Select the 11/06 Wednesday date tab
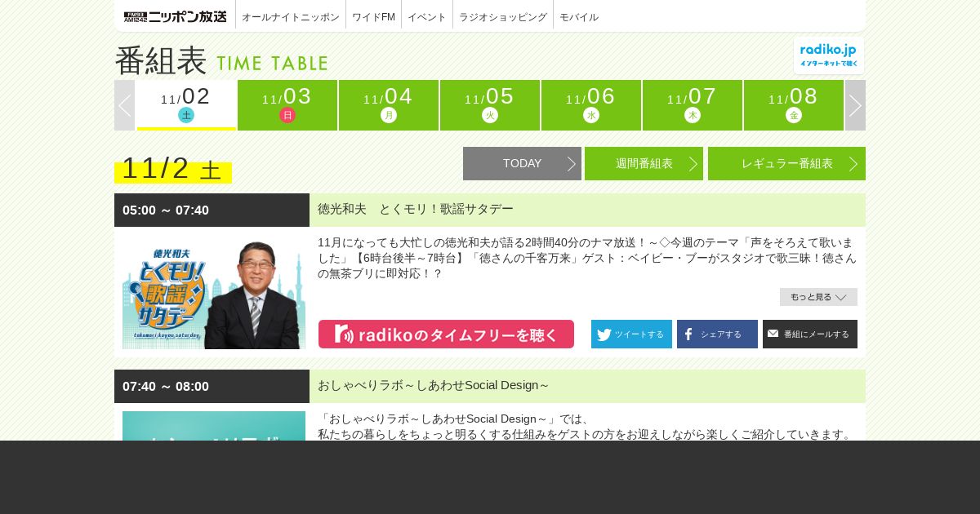This screenshot has width=980, height=514. (591, 105)
